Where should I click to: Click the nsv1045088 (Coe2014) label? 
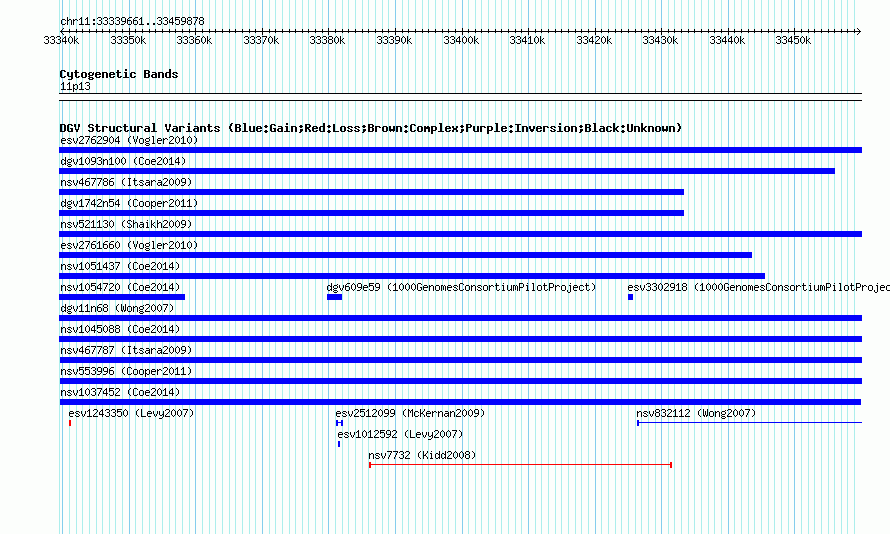[x=120, y=329]
